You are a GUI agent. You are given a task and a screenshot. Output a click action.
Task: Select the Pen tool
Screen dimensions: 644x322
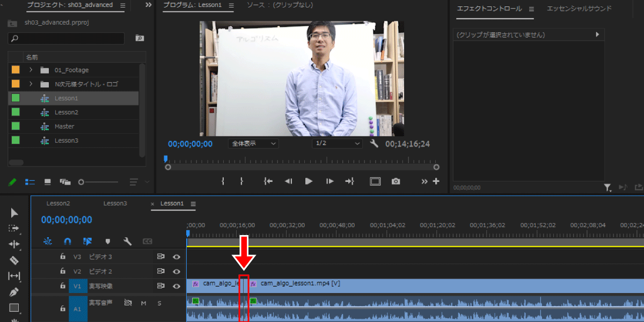click(14, 292)
